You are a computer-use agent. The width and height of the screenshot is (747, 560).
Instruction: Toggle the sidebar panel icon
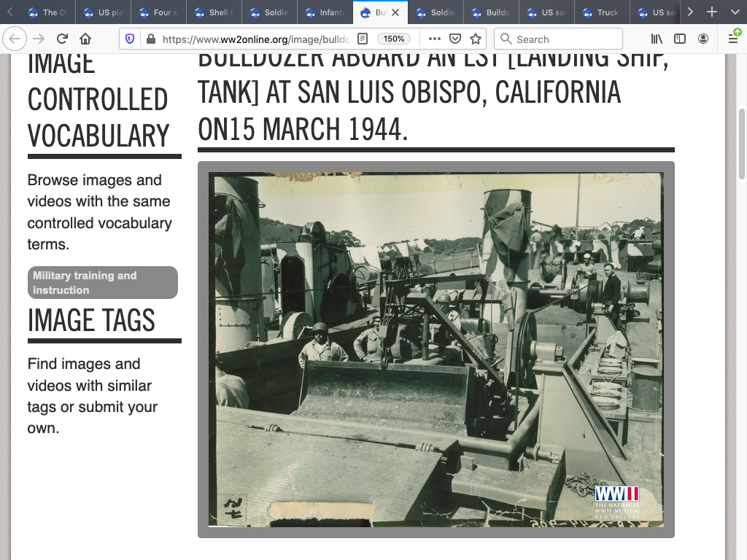680,39
